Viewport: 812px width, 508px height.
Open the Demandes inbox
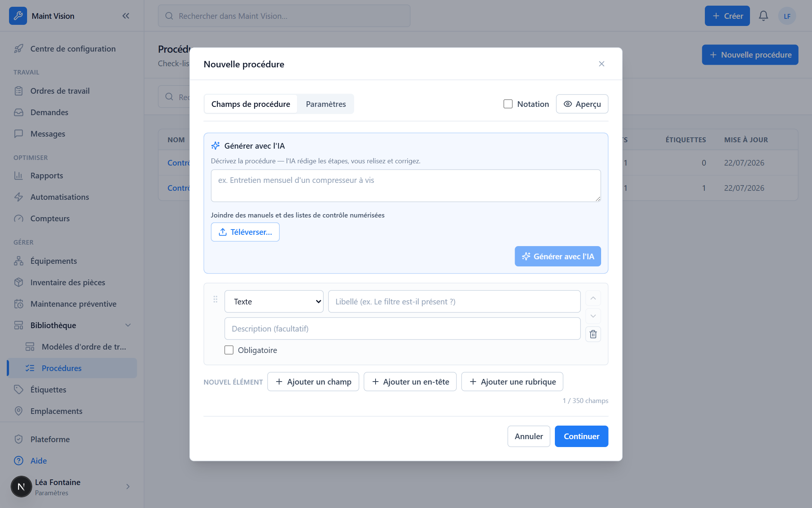pos(72,112)
